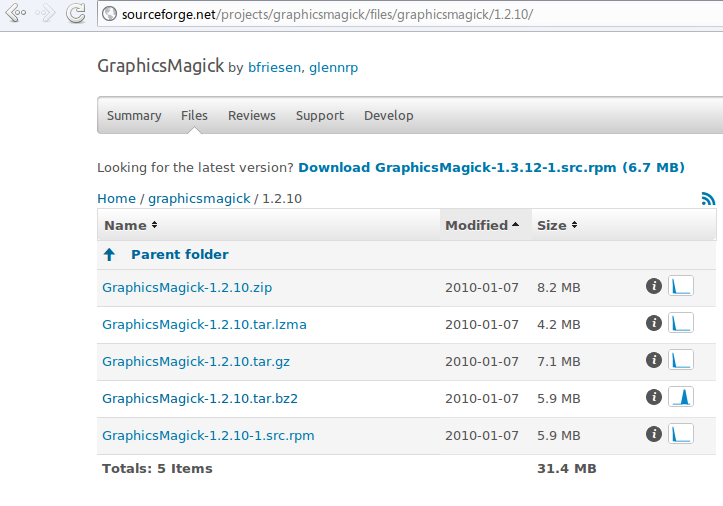The height and width of the screenshot is (506, 723).
Task: Sort the file list by Name
Action: (130, 225)
